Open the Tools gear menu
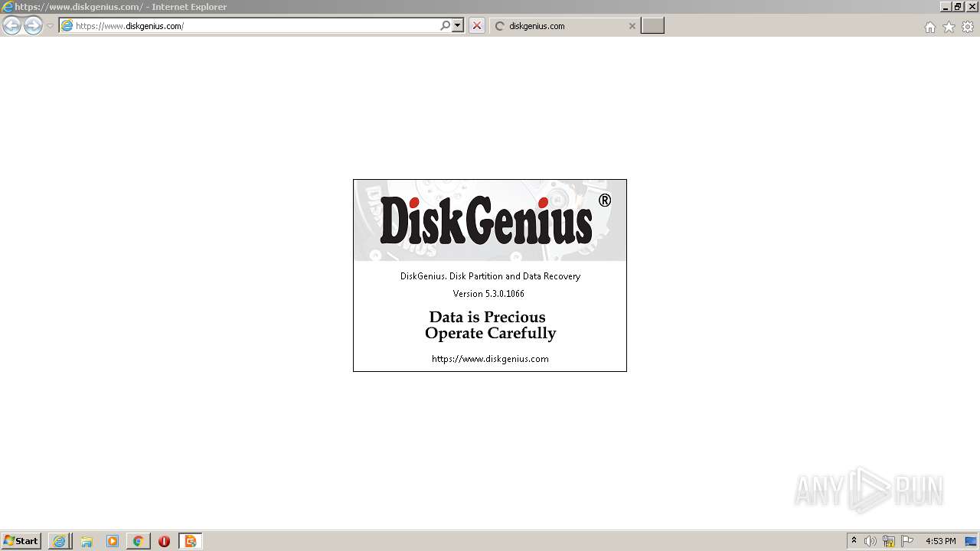980x551 pixels. coord(968,27)
